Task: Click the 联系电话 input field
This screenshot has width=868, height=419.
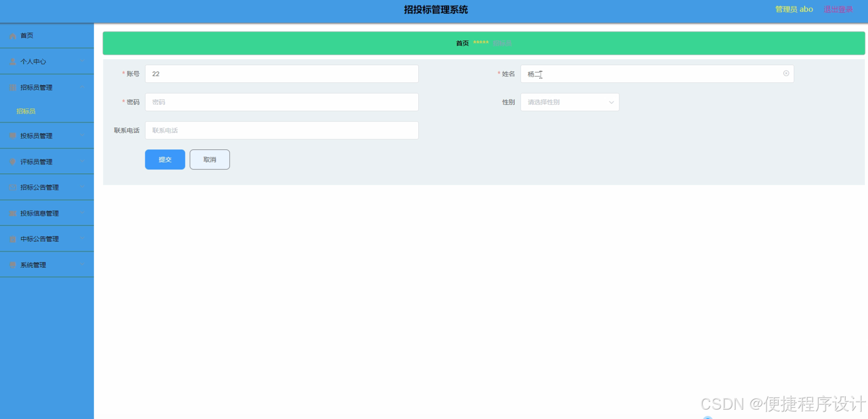Action: click(x=282, y=130)
